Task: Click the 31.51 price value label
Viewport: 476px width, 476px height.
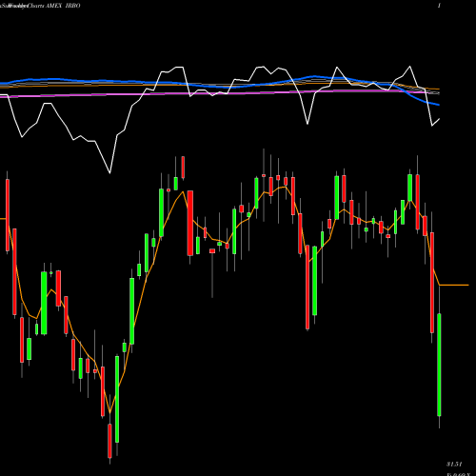Action: 454,465
